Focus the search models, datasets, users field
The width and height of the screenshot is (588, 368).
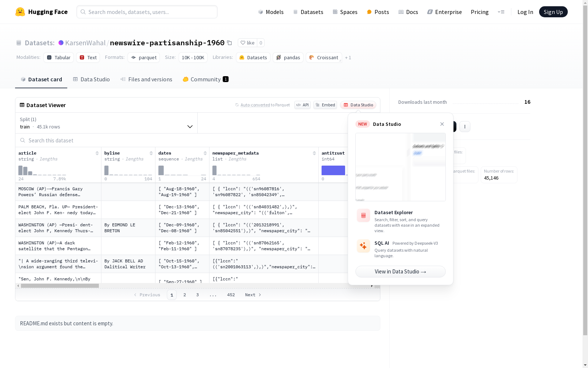[x=147, y=12]
